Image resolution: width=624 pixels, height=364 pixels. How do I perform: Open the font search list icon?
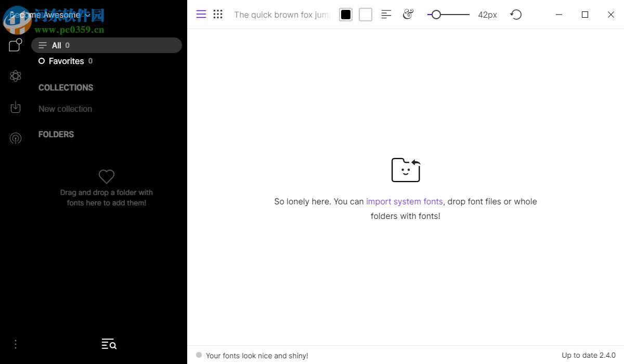pyautogui.click(x=109, y=344)
